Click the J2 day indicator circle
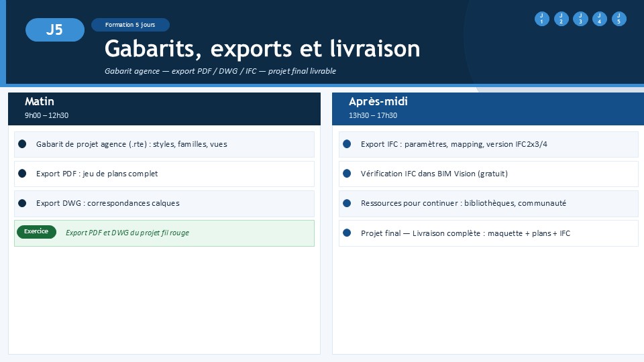The width and height of the screenshot is (644, 362). [561, 19]
